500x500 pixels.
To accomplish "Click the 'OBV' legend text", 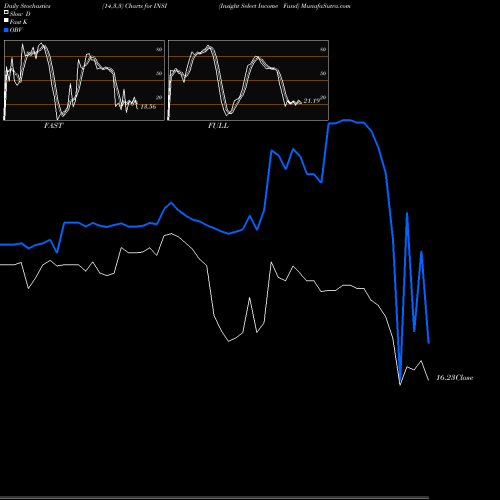I will [x=16, y=30].
